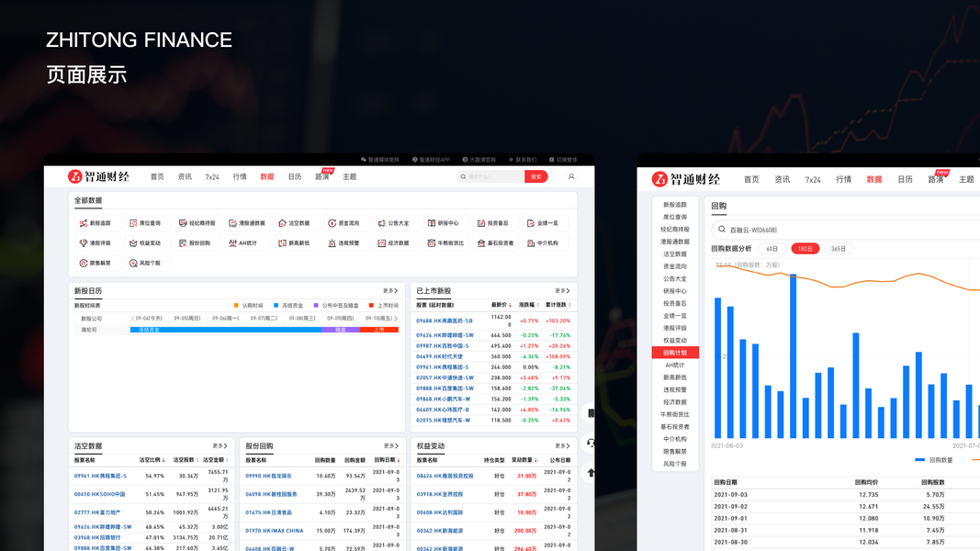Open 风险个股 tile in data grid
980x551 pixels.
click(x=146, y=263)
